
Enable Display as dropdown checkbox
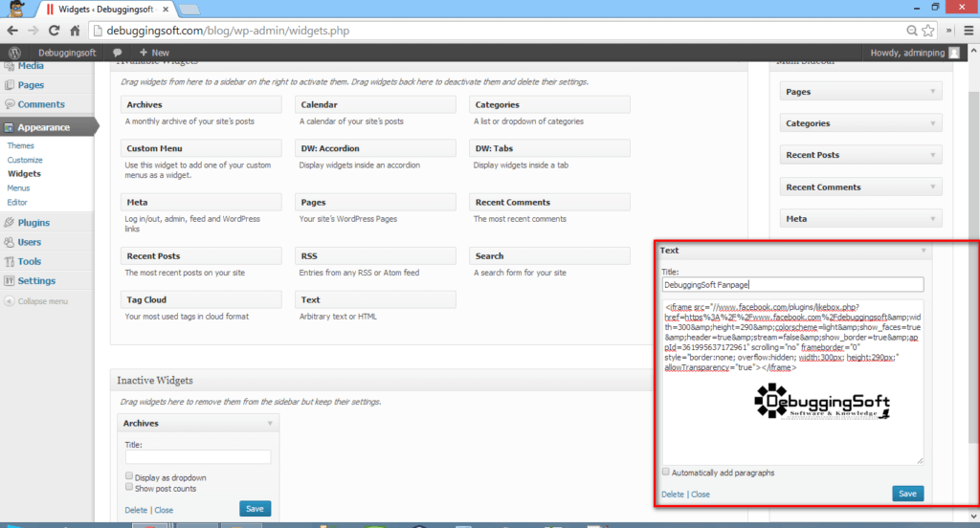click(x=129, y=476)
